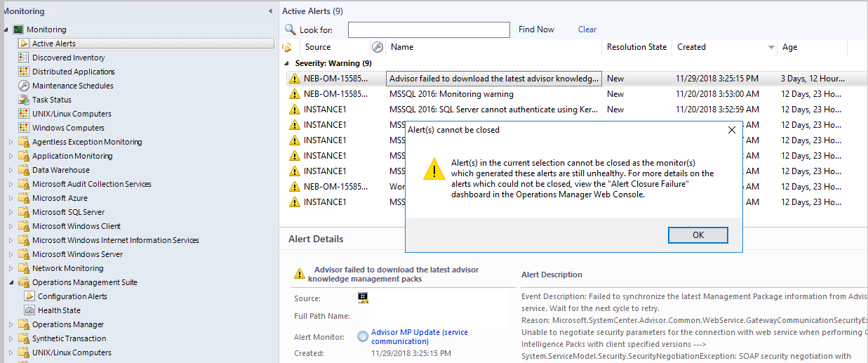Expand the Synthetic Transaction folder
Viewport: 868px width, 363px height.
pos(11,338)
